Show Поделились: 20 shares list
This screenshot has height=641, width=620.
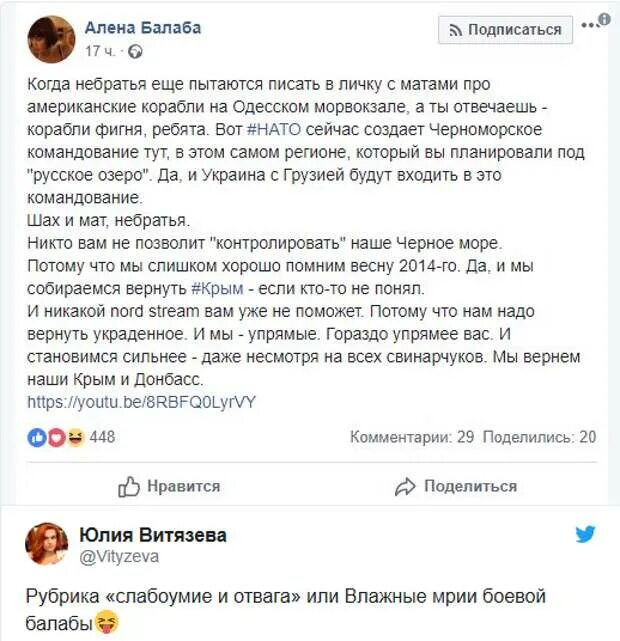pyautogui.click(x=539, y=437)
